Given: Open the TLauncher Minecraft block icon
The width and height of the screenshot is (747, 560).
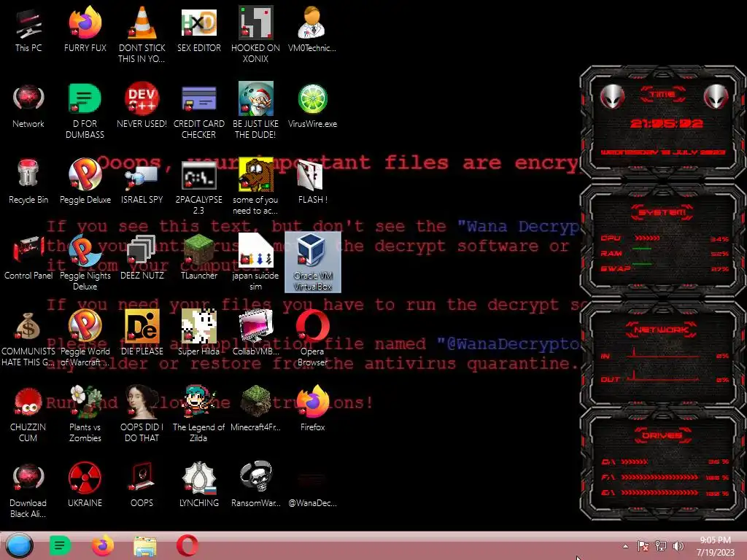Looking at the screenshot, I should 198,258.
